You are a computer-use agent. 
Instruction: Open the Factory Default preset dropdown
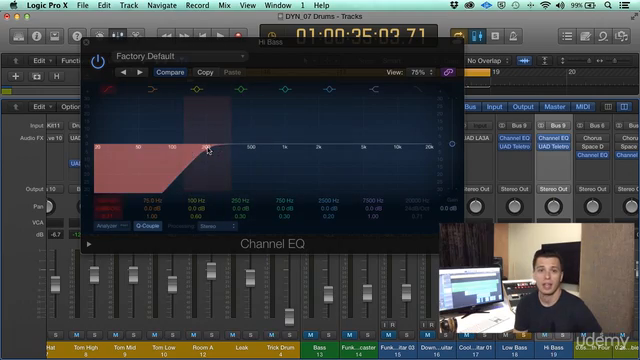coord(180,56)
